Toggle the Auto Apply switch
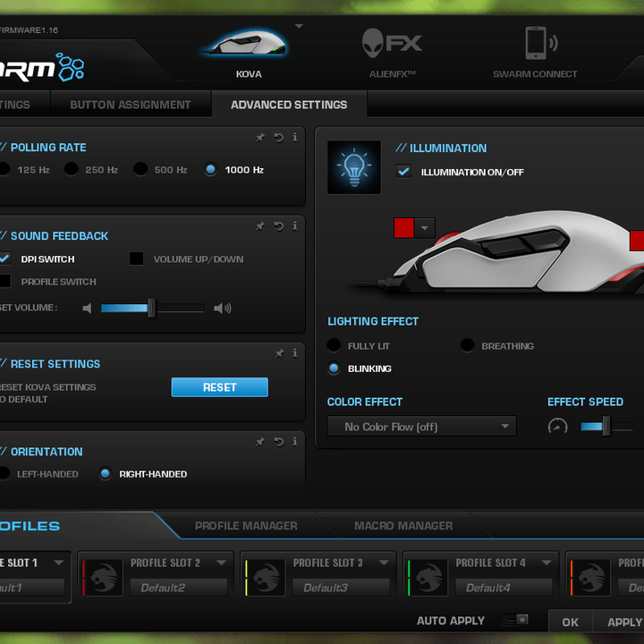 point(515,619)
